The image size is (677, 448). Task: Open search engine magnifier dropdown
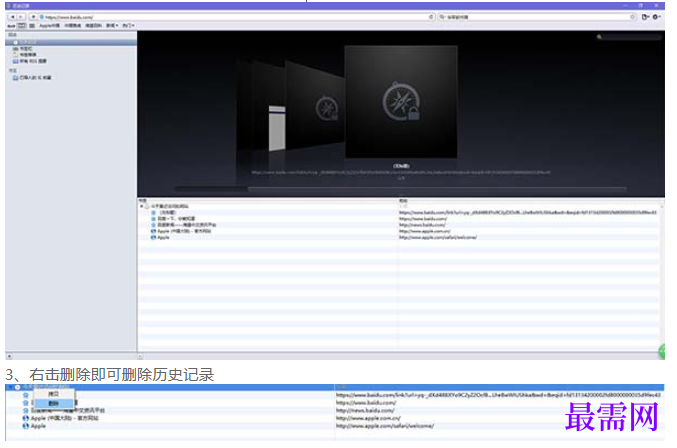coord(442,17)
